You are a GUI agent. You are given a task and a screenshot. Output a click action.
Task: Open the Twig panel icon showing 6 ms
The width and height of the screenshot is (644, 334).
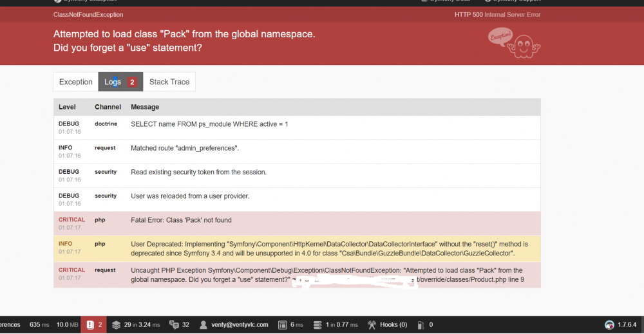(282, 325)
